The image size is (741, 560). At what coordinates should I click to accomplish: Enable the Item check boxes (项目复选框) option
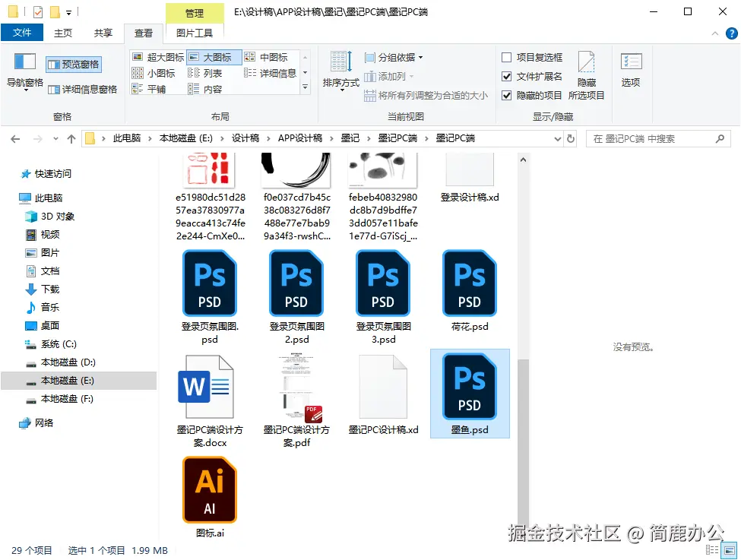tap(507, 58)
